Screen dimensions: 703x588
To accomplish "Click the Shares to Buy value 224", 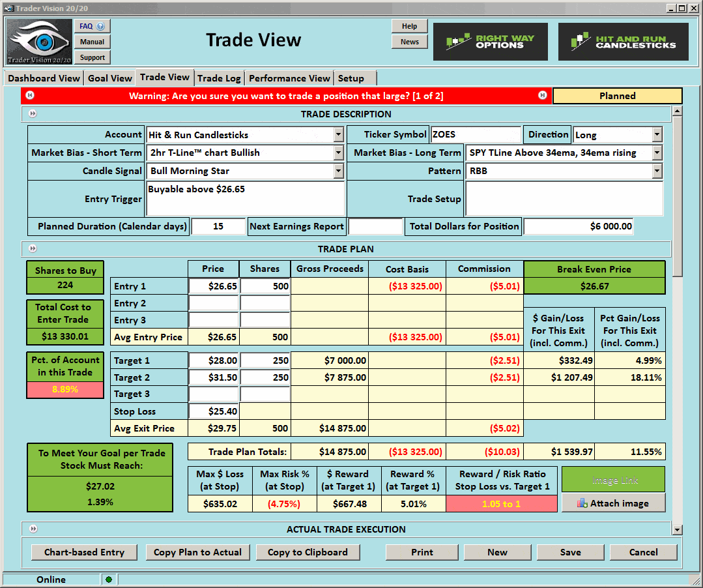I will 65,285.
